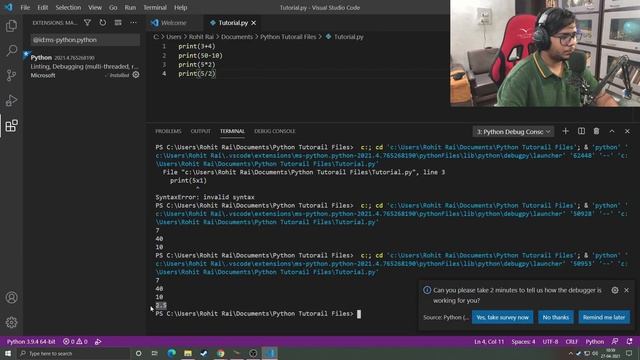Click code line print(50-10) in editor
The image size is (640, 360).
point(200,56)
